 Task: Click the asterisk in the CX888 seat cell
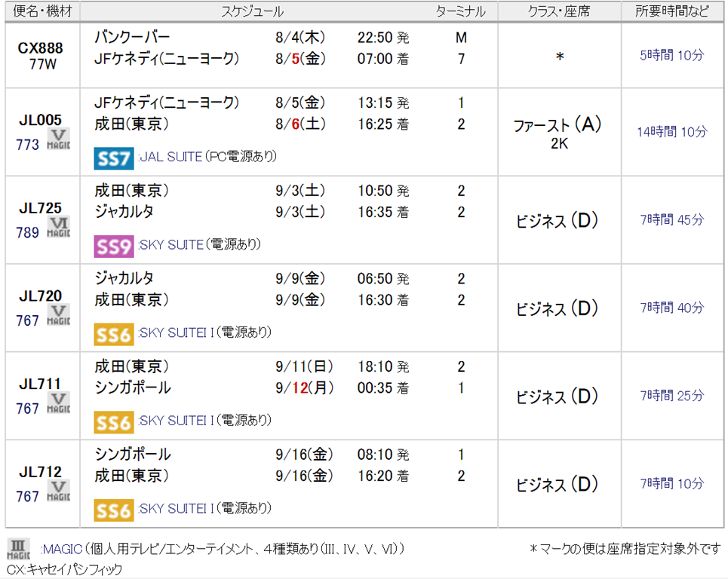click(560, 57)
